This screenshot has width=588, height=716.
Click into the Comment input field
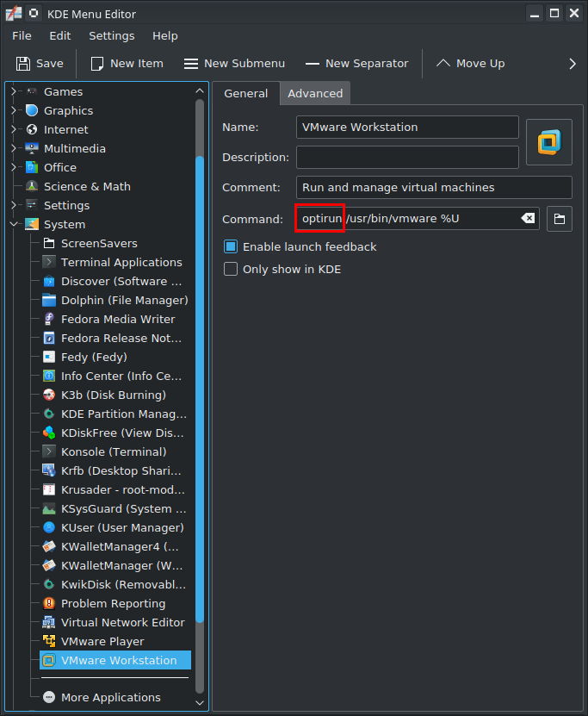434,187
